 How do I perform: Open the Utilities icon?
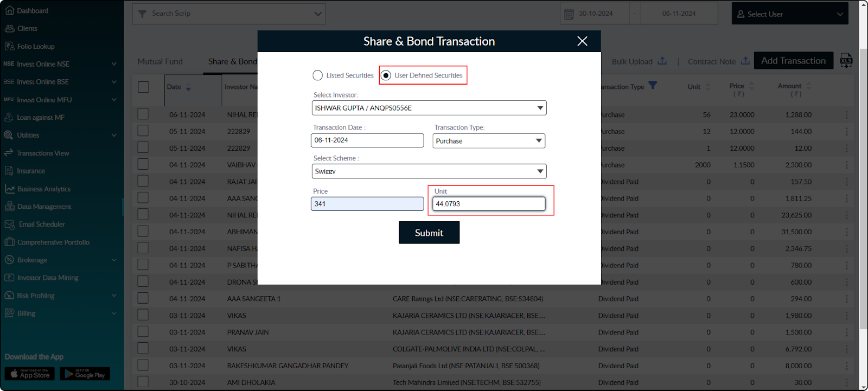tap(9, 135)
